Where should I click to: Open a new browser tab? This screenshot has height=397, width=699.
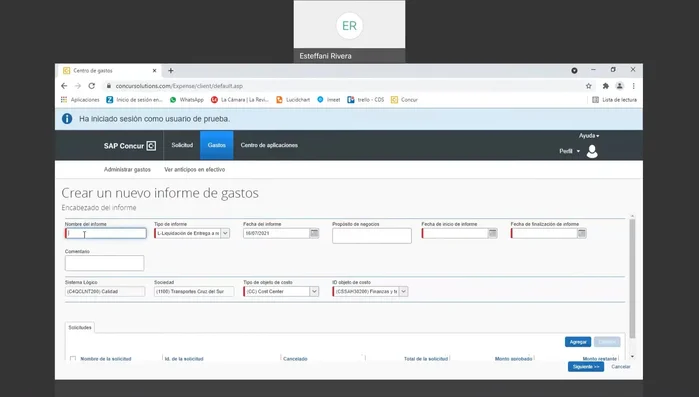click(x=170, y=70)
